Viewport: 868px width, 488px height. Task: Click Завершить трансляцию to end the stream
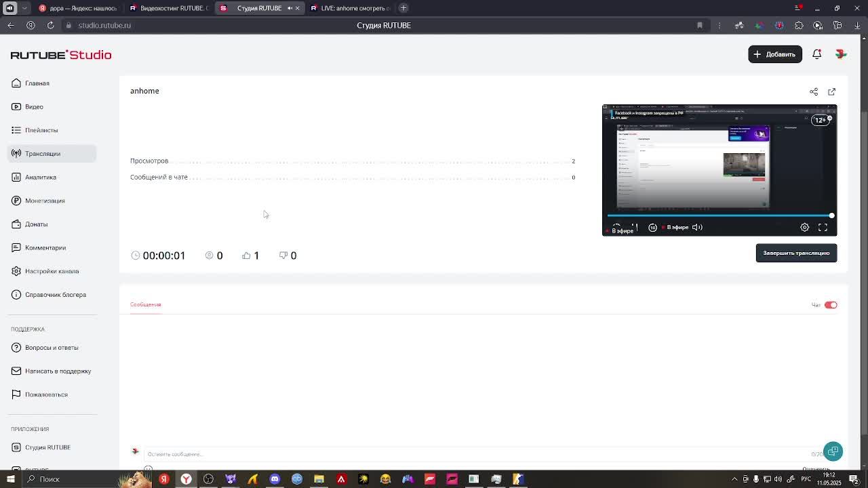point(796,253)
